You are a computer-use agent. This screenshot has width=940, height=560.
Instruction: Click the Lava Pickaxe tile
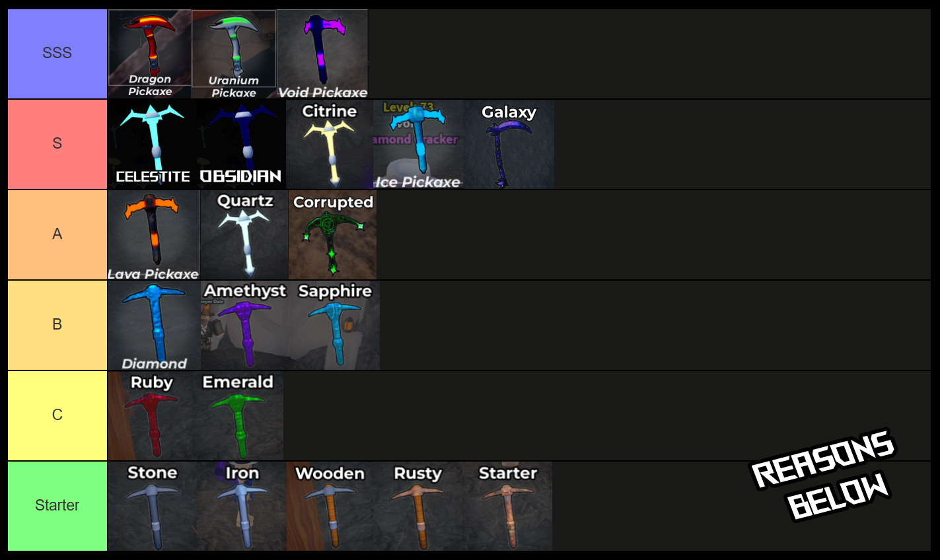(153, 235)
